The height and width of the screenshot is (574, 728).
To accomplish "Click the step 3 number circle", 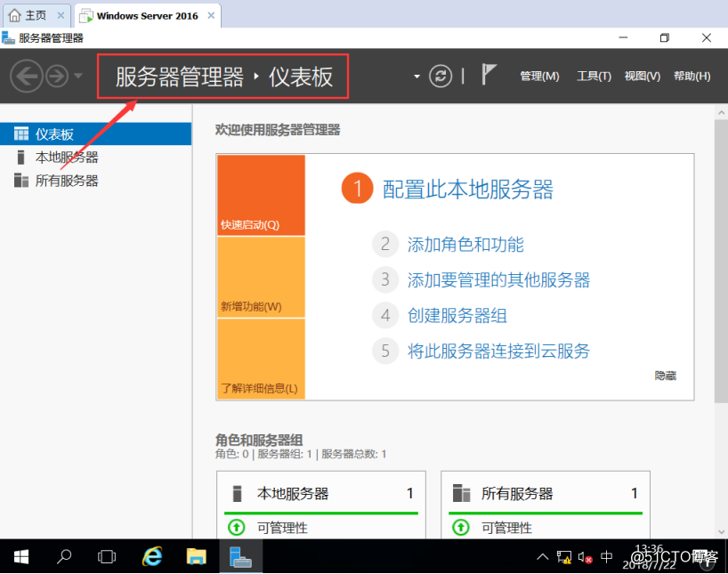I will (385, 279).
